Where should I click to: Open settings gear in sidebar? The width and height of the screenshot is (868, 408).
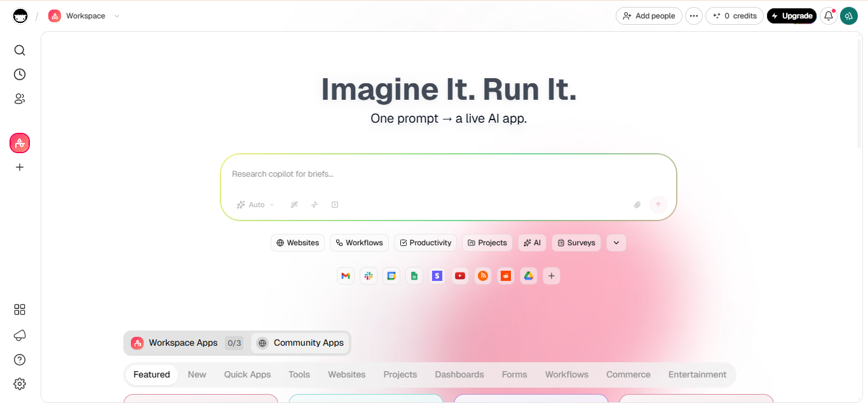pos(20,384)
